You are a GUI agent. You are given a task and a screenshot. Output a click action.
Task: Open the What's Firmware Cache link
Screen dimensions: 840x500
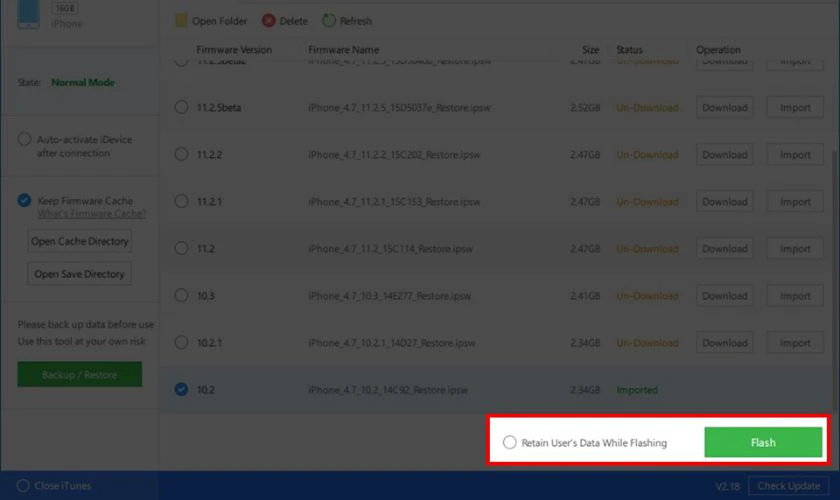click(x=91, y=214)
